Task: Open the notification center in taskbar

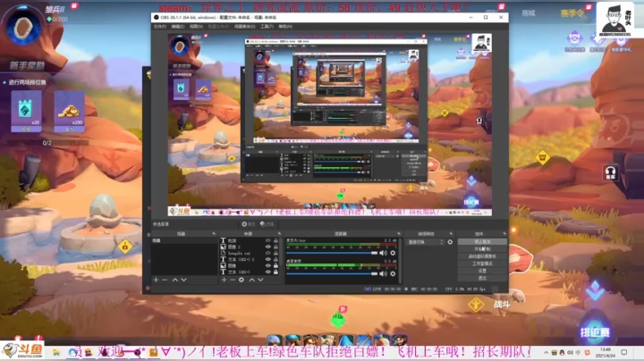Action: pos(624,352)
